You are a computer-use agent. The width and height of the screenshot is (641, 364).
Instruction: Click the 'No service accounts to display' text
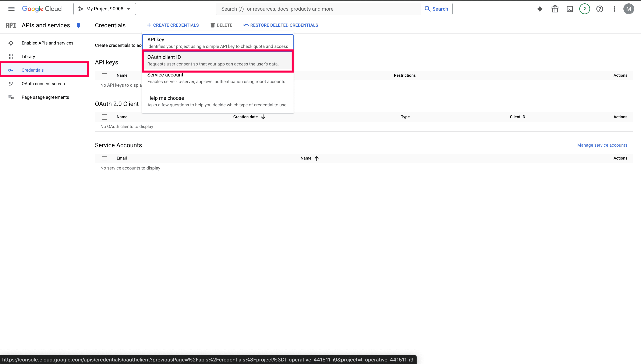click(130, 168)
